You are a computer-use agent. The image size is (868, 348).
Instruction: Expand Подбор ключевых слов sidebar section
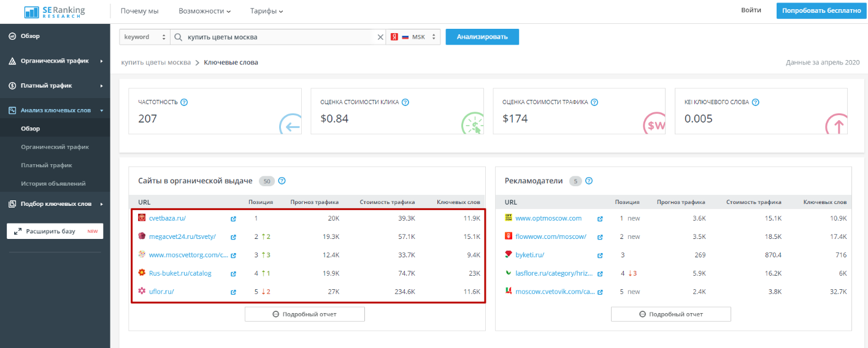(x=102, y=204)
